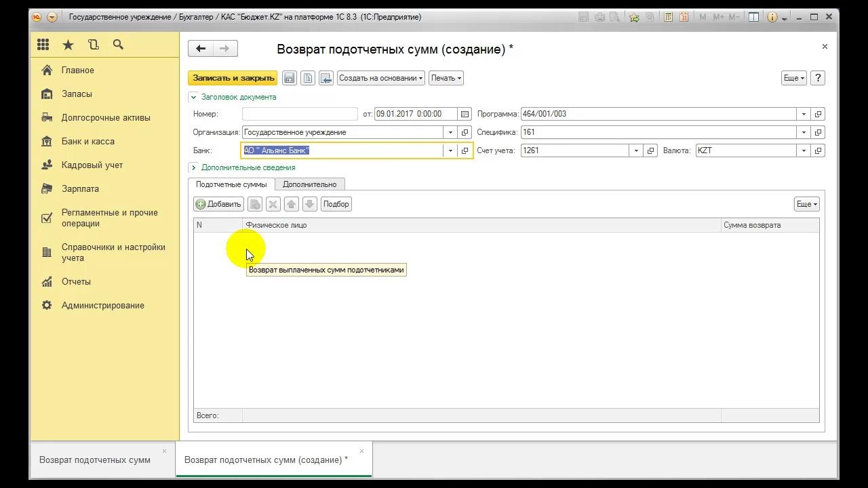The image size is (868, 488).
Task: Open Favorites star icon
Action: pyautogui.click(x=68, y=45)
